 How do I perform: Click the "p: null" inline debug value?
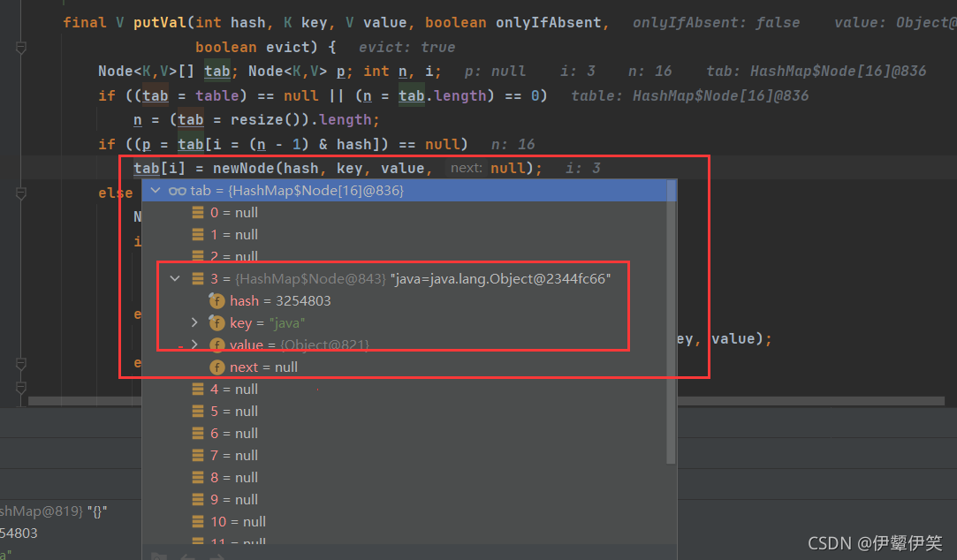pyautogui.click(x=495, y=72)
